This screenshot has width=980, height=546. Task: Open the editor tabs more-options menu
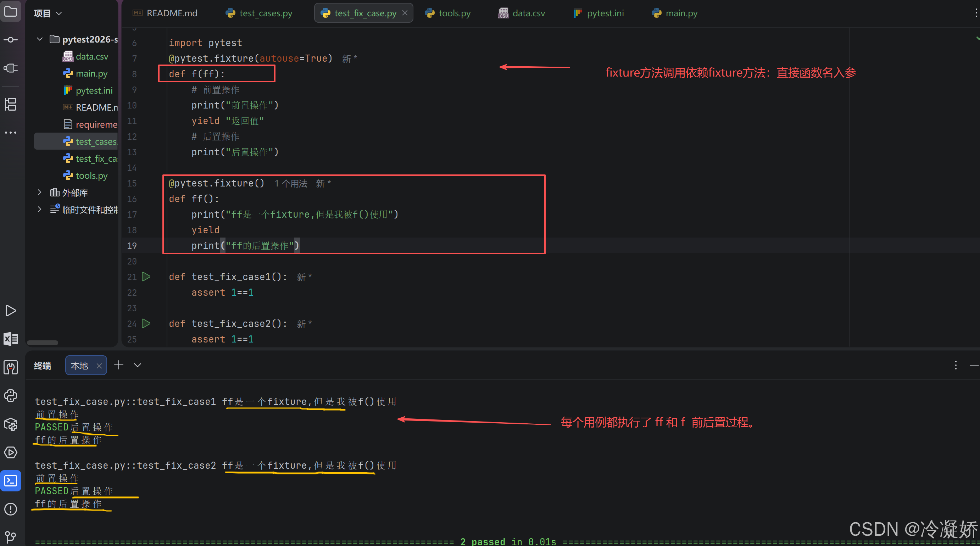(x=975, y=13)
